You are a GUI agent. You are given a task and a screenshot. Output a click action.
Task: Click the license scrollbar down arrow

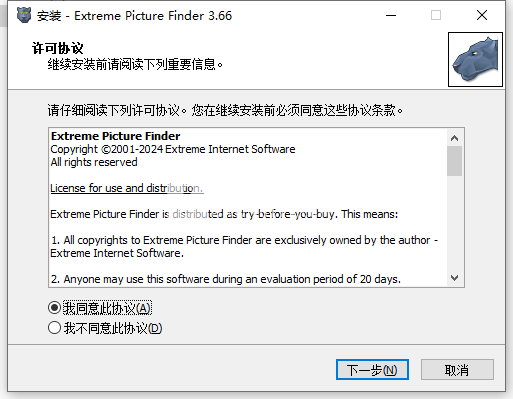(454, 278)
